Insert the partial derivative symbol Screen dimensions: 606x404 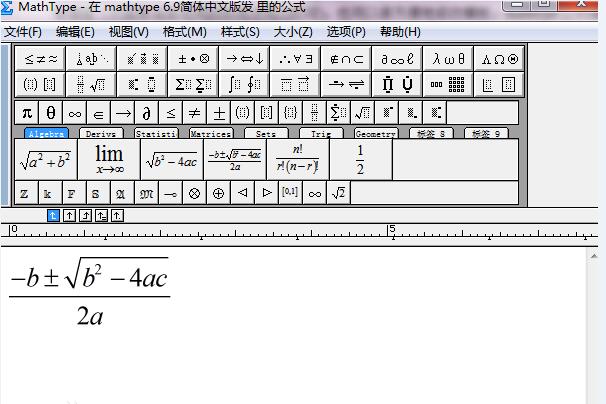tap(146, 113)
